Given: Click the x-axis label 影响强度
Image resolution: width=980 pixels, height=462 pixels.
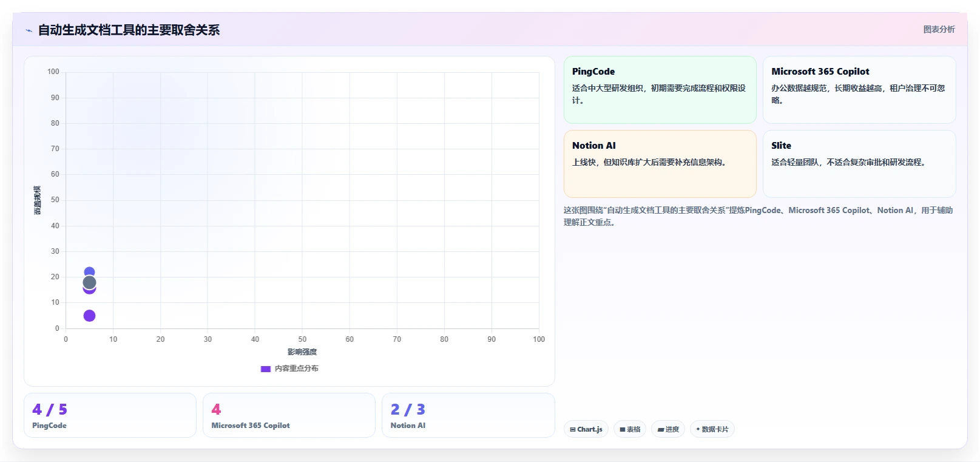Looking at the screenshot, I should 302,352.
